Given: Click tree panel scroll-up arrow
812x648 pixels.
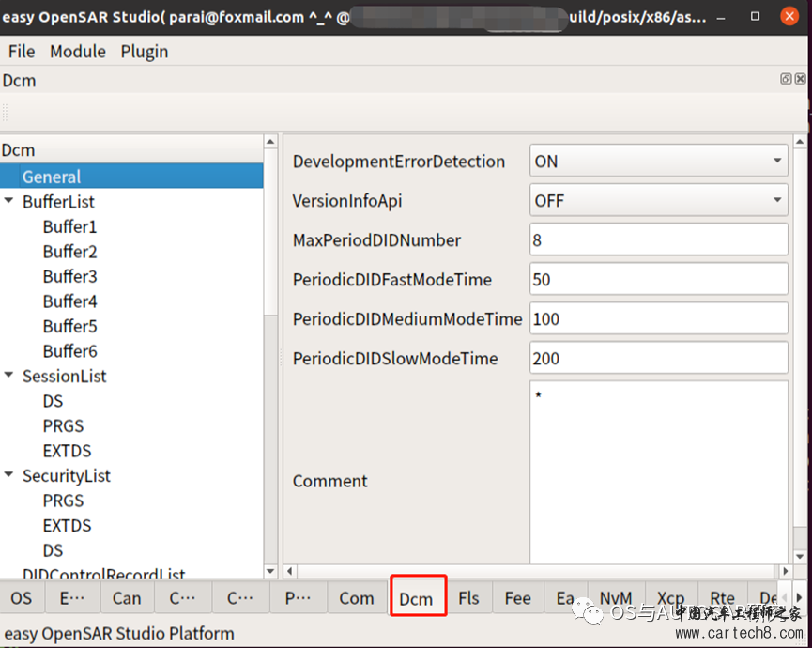Looking at the screenshot, I should (x=271, y=142).
